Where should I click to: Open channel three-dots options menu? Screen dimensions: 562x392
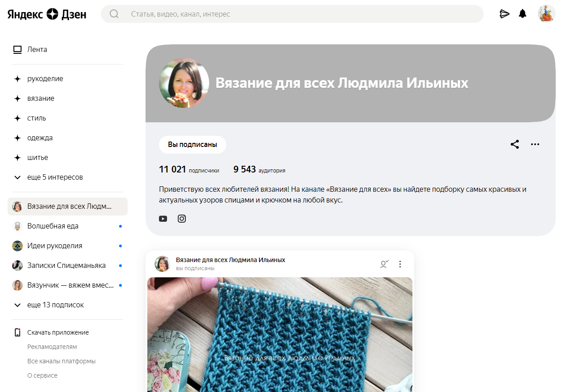(x=535, y=144)
